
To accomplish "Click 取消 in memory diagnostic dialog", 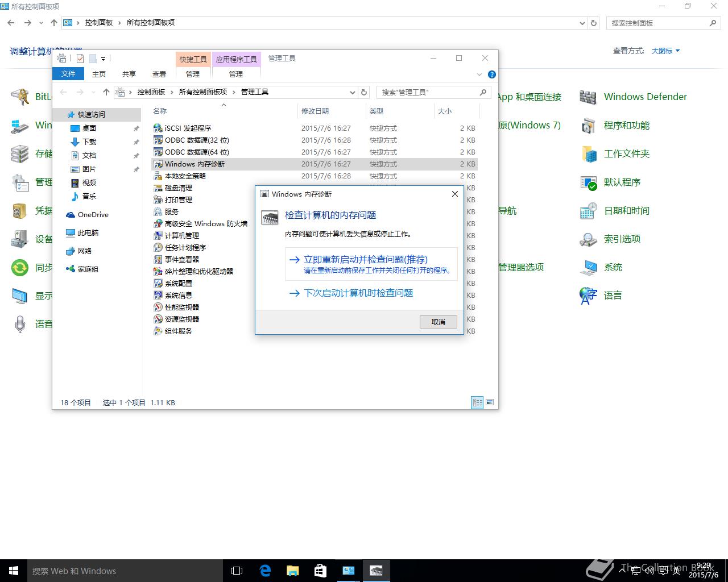I will tap(439, 322).
